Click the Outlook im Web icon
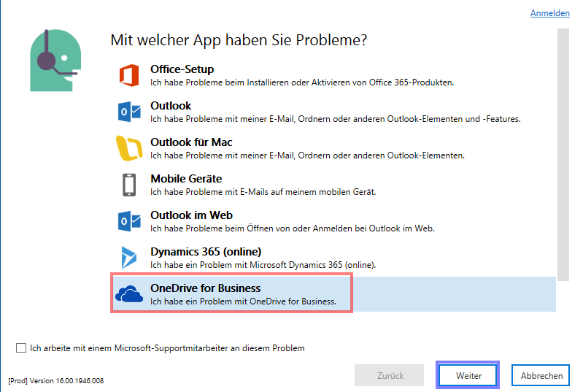 (129, 221)
